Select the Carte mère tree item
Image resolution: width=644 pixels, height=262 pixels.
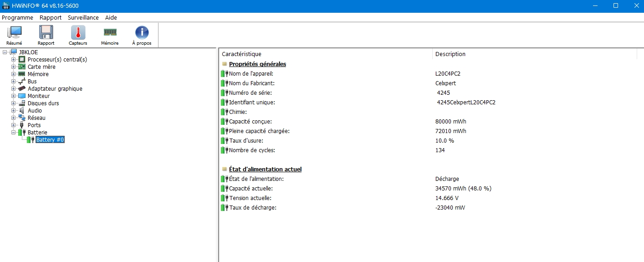(41, 67)
